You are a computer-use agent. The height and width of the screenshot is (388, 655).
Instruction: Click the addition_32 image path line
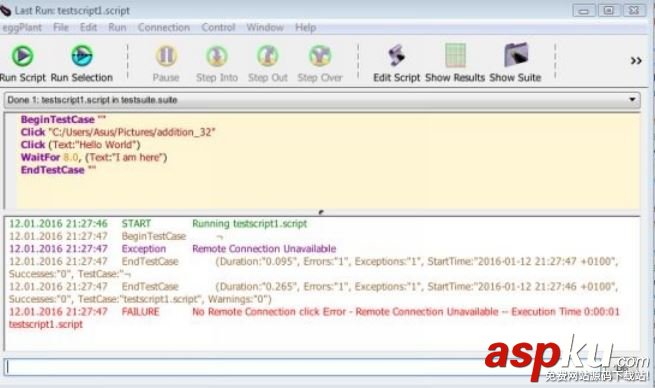pos(118,132)
